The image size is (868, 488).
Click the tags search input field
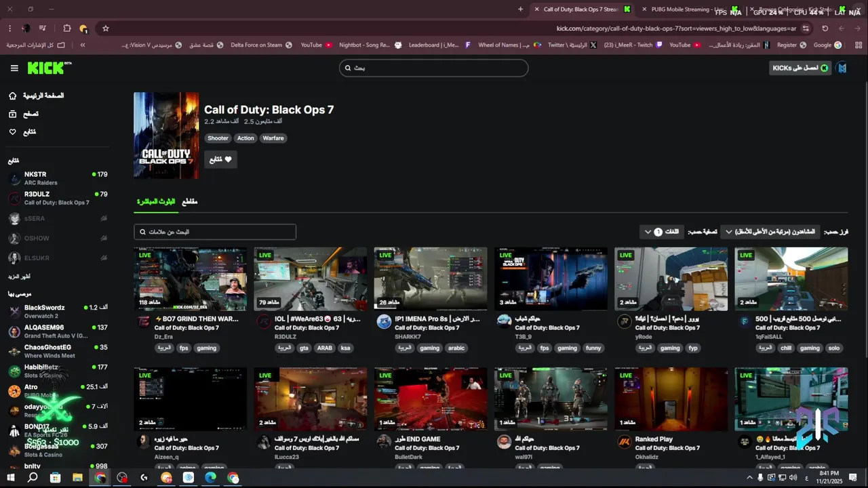(215, 232)
